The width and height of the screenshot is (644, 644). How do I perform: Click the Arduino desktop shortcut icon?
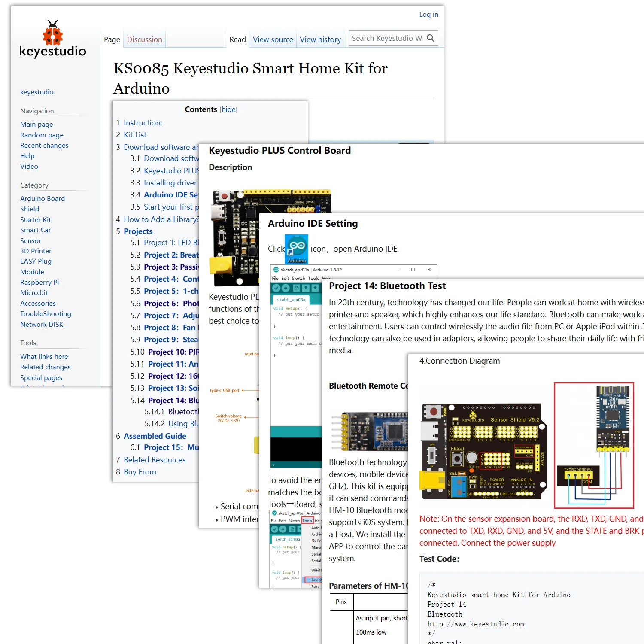tap(297, 249)
